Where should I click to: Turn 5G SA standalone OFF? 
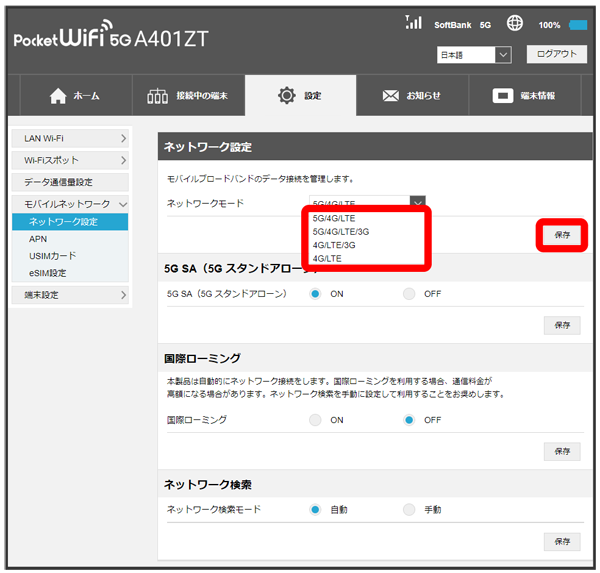coord(409,294)
